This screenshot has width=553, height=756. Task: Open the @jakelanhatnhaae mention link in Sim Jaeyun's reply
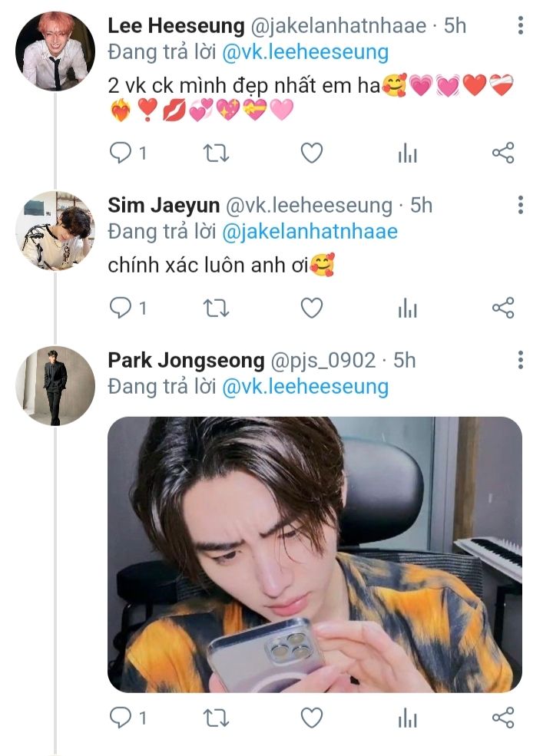310,231
